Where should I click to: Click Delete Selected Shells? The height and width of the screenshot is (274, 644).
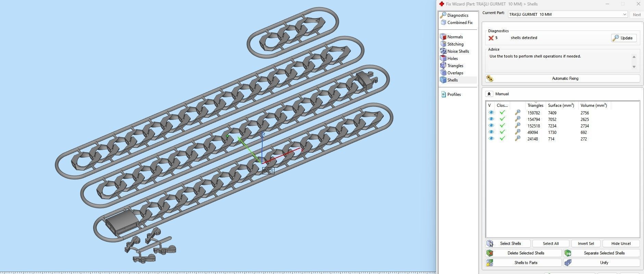(523, 253)
